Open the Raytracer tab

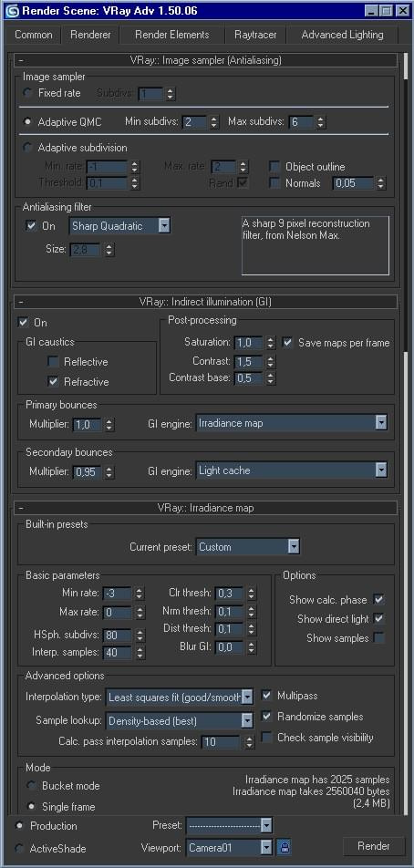pos(255,35)
